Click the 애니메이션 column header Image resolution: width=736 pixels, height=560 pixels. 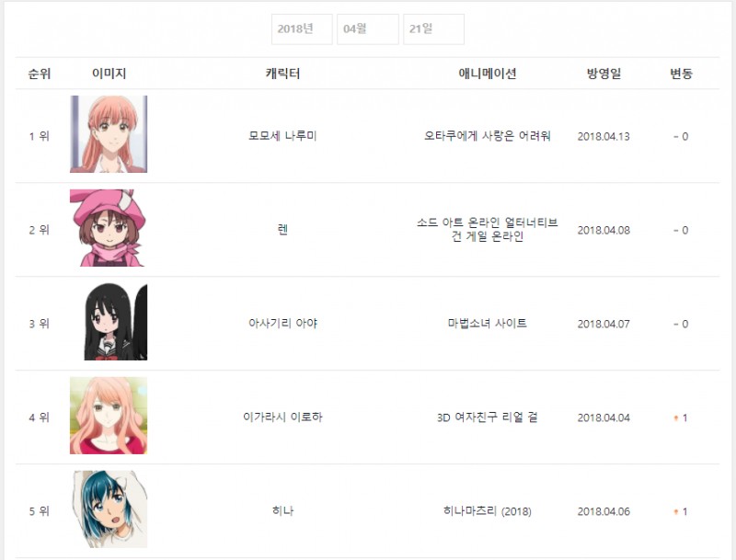pyautogui.click(x=488, y=74)
